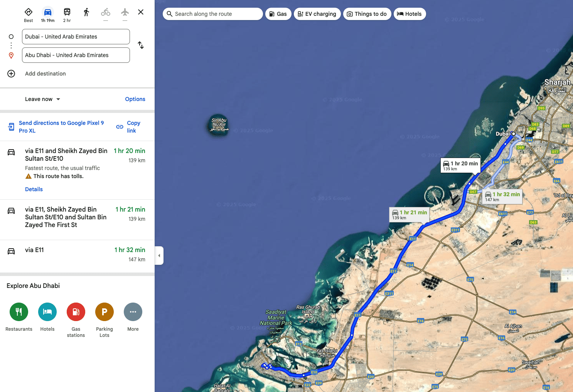Collapse the side panel
This screenshot has width=573, height=392.
click(x=159, y=256)
